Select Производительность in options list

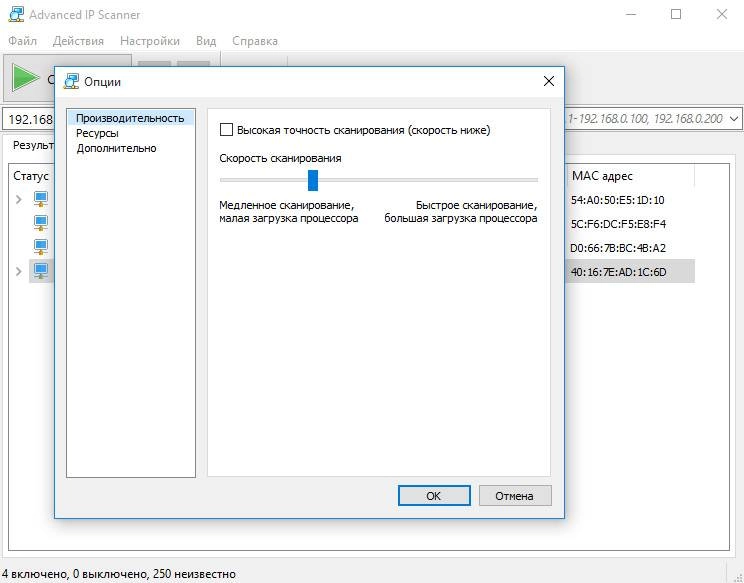click(130, 118)
